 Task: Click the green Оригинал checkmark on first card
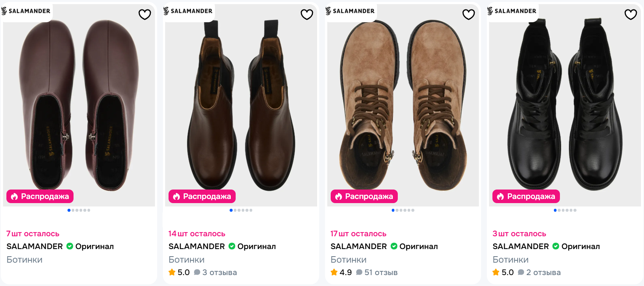[x=70, y=246]
